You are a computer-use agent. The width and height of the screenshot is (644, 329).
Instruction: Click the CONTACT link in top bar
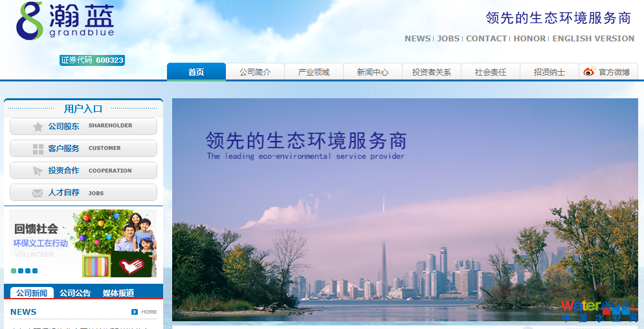click(486, 39)
